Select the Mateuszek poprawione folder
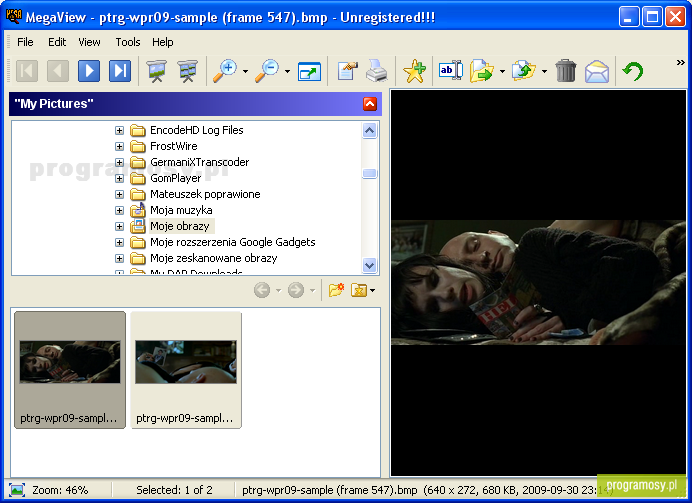692x503 pixels. pyautogui.click(x=205, y=194)
